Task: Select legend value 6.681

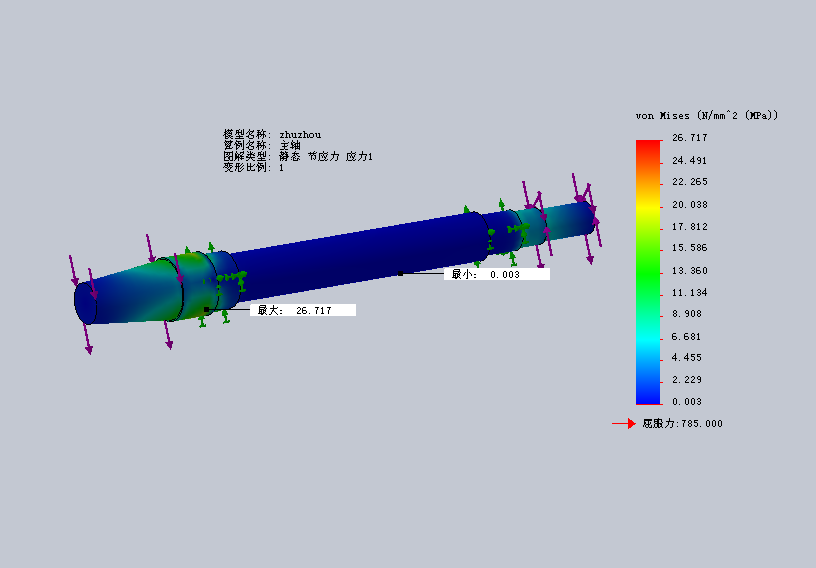Action: pos(687,337)
